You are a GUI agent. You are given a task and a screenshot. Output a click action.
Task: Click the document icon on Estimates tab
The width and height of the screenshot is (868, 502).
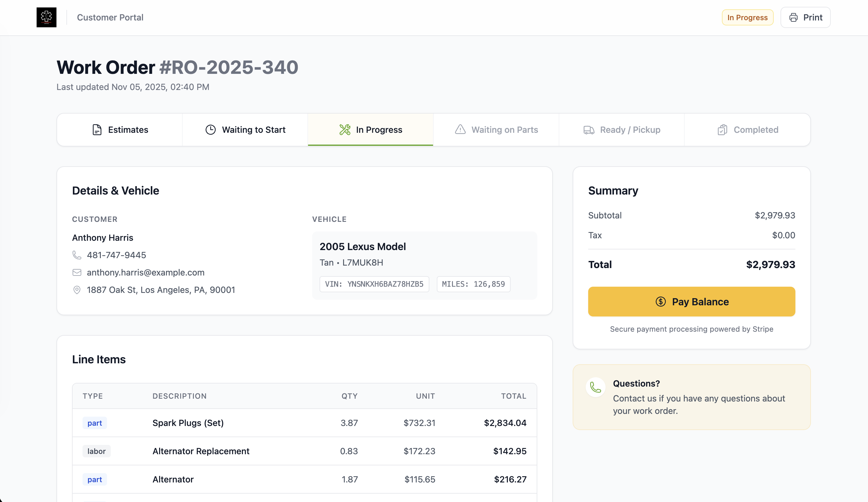tap(97, 130)
